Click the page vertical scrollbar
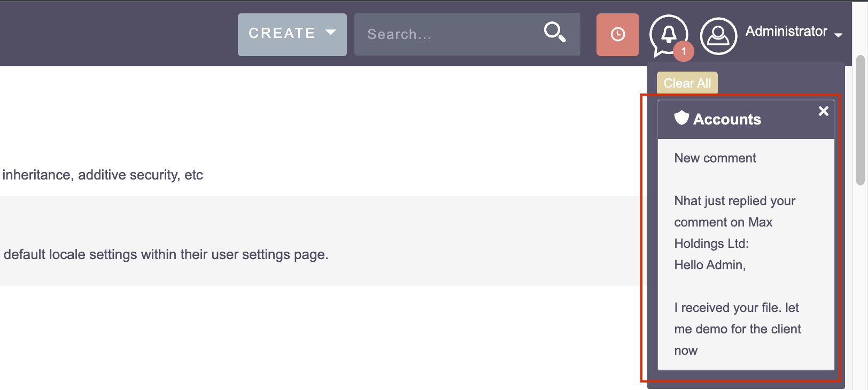This screenshot has width=868, height=390. point(860,120)
